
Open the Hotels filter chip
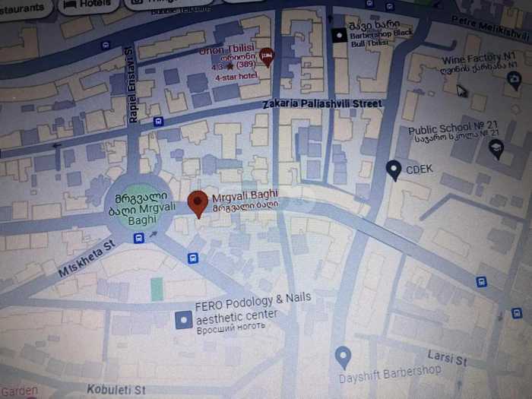(x=88, y=5)
